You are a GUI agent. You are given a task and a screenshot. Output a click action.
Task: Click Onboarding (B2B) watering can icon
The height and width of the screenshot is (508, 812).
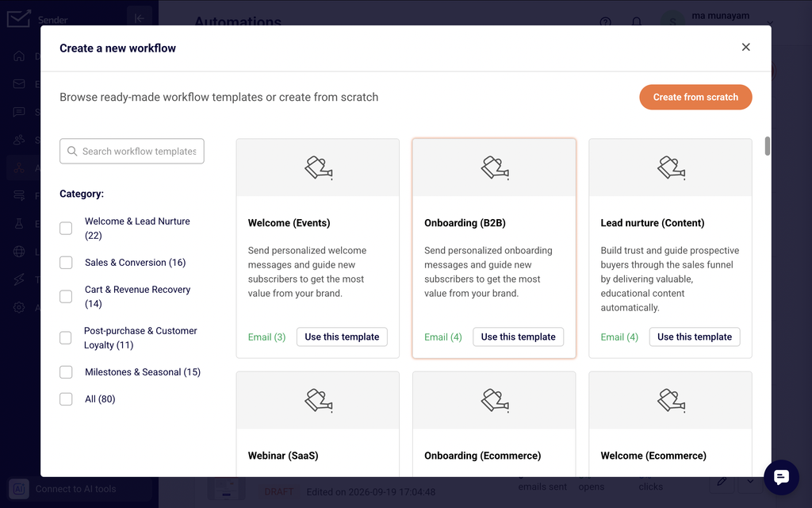tap(495, 167)
